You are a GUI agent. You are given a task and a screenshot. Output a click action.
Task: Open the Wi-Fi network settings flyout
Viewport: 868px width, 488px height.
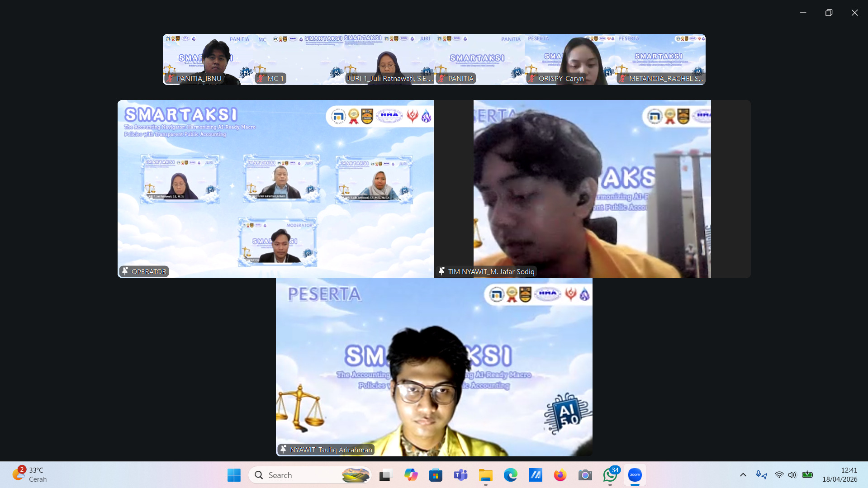pos(779,475)
